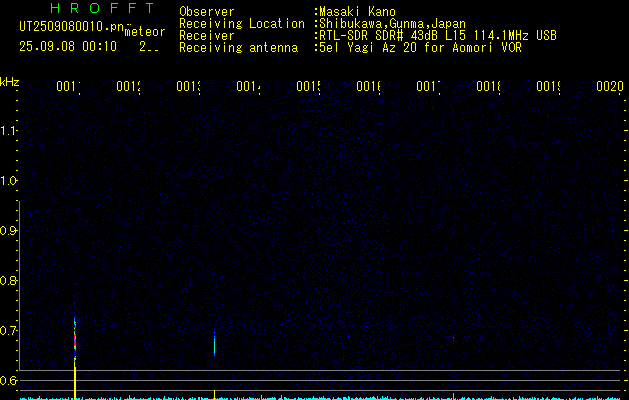Click the tall yellow power spike at bottom

point(75,381)
